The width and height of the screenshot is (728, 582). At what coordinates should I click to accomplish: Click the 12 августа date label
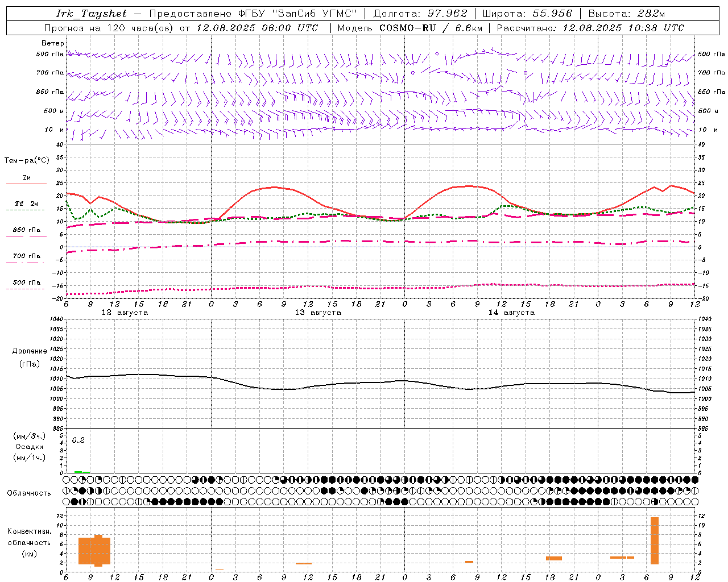(125, 313)
